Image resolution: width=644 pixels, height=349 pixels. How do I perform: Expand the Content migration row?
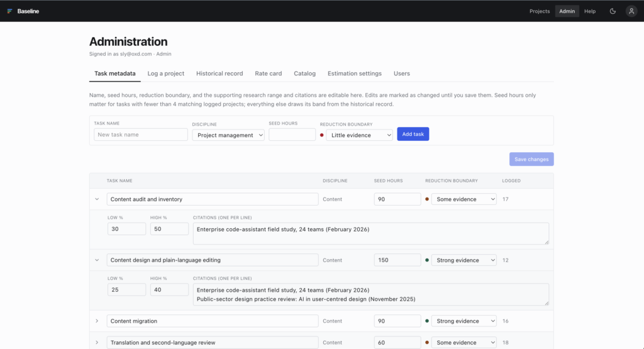tap(97, 321)
